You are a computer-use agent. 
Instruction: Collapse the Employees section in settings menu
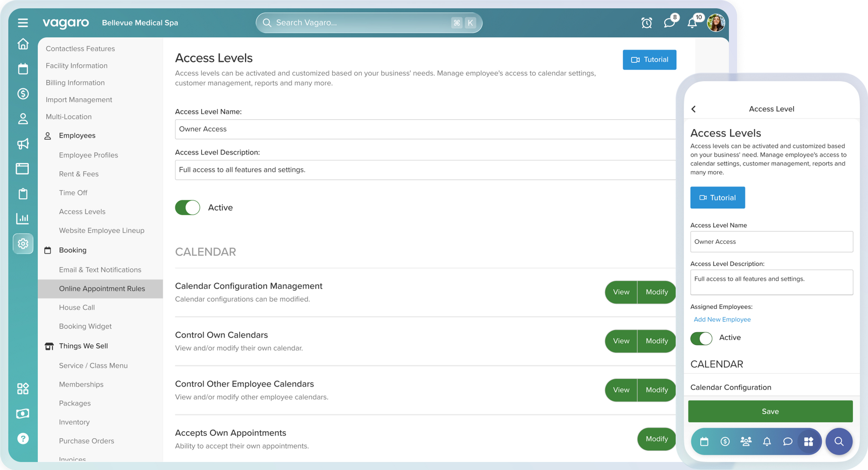77,135
